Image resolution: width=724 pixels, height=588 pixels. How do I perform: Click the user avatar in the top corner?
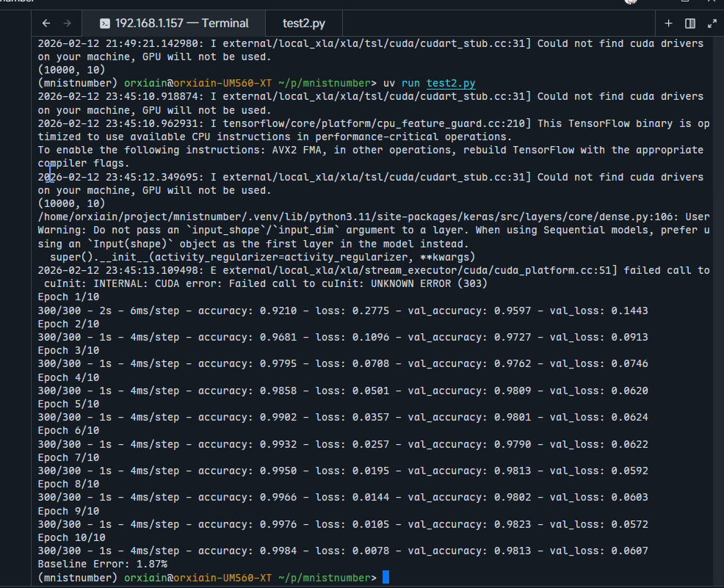point(631,2)
